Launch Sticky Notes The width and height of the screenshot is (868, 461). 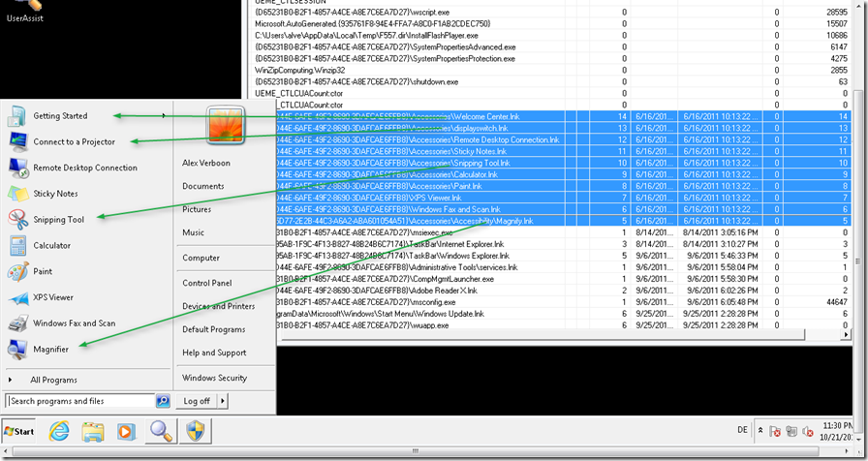(55, 194)
